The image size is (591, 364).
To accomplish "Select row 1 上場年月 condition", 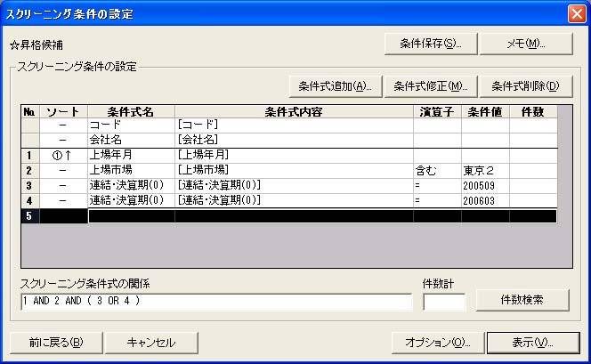I will pyautogui.click(x=131, y=155).
